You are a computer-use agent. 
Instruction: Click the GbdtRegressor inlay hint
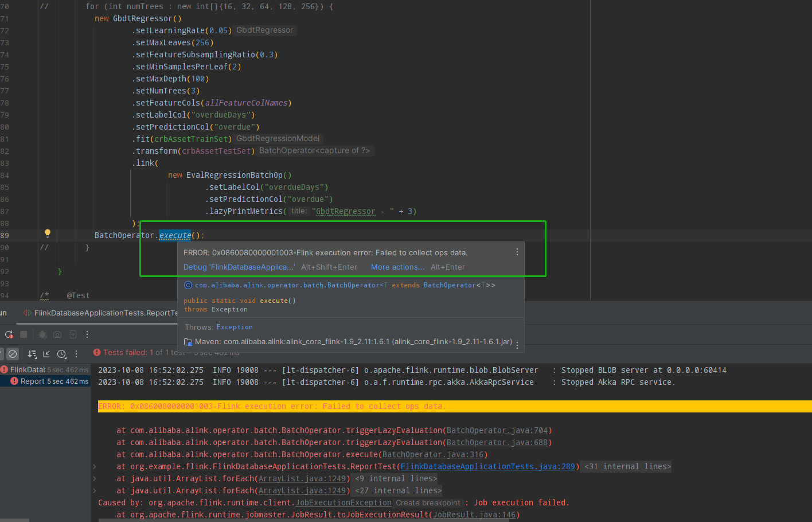click(x=265, y=30)
